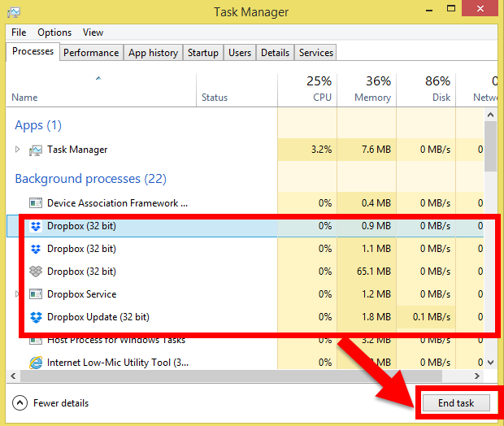Open the View menu

93,33
